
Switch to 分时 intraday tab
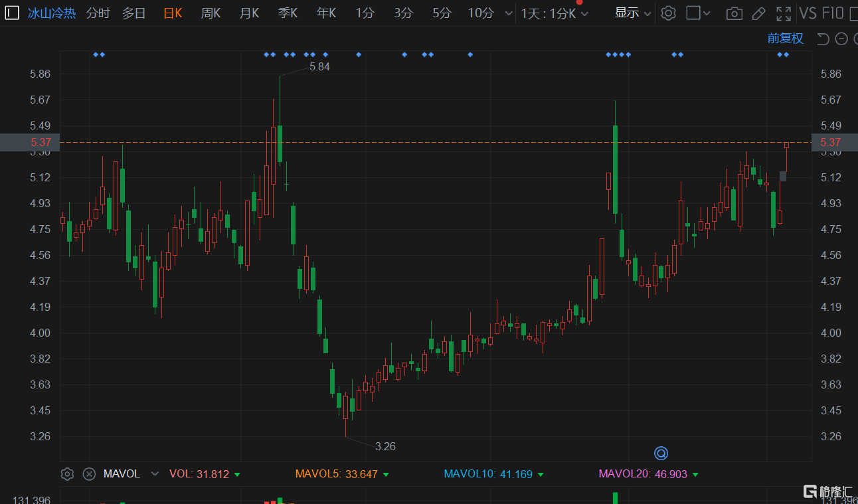[98, 13]
